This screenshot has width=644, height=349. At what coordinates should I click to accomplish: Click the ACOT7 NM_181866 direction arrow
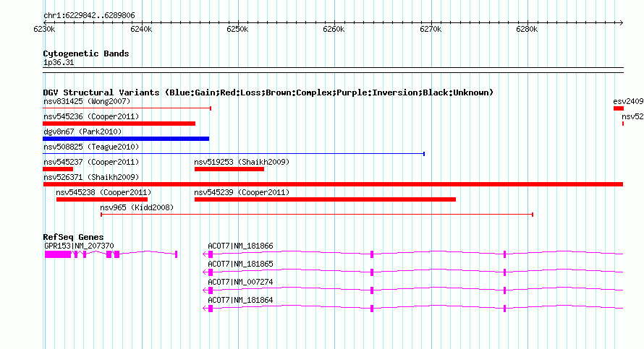pos(206,254)
